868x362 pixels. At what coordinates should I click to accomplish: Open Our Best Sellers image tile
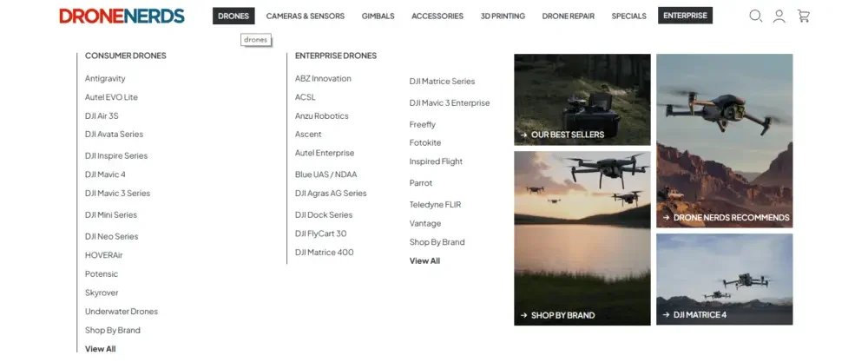click(582, 100)
